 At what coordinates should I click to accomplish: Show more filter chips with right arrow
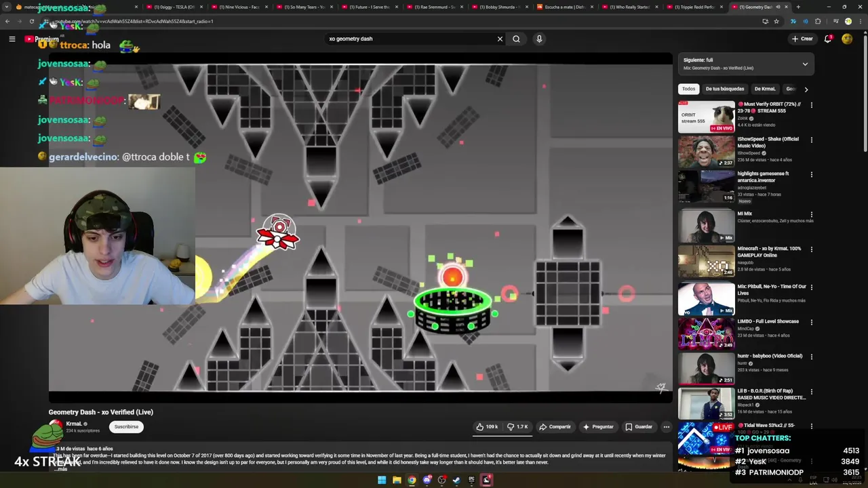[x=806, y=89]
